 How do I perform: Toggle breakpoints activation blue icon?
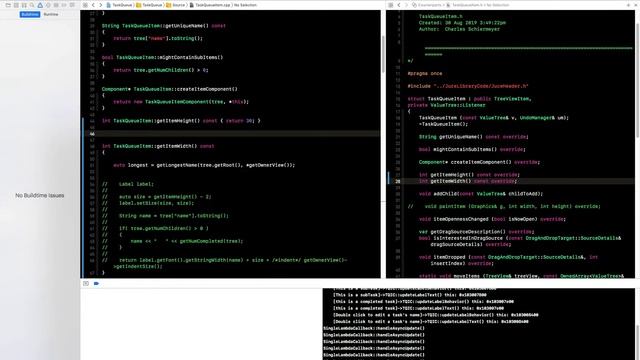point(96,283)
